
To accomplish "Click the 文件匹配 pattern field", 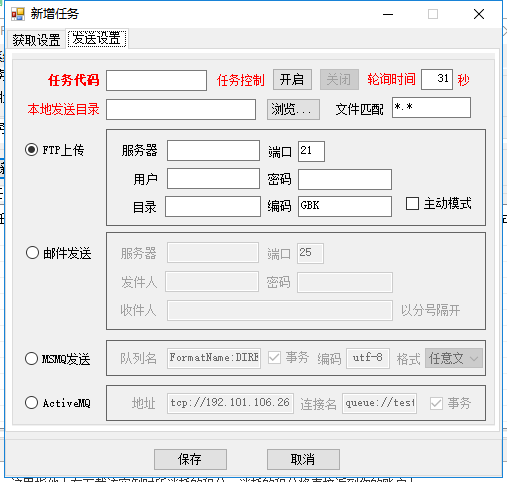I will tap(431, 108).
